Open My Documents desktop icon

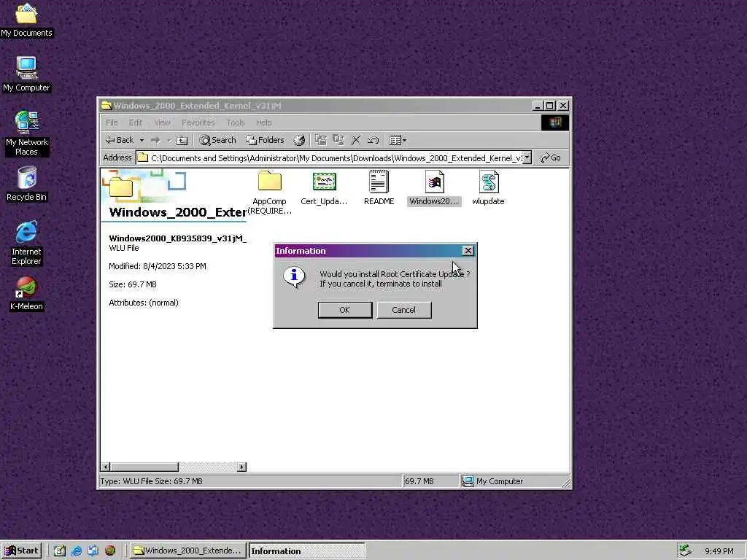pyautogui.click(x=26, y=19)
